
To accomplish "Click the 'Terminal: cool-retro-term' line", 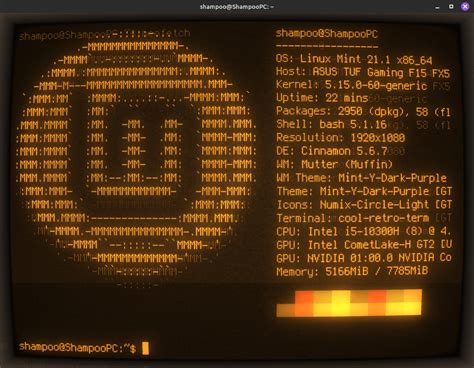I will click(x=353, y=218).
